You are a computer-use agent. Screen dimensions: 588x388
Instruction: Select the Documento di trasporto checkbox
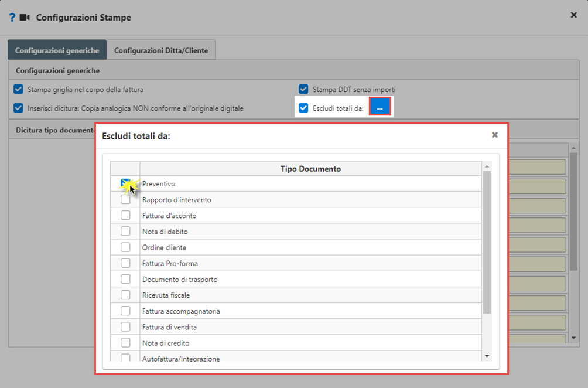point(126,279)
